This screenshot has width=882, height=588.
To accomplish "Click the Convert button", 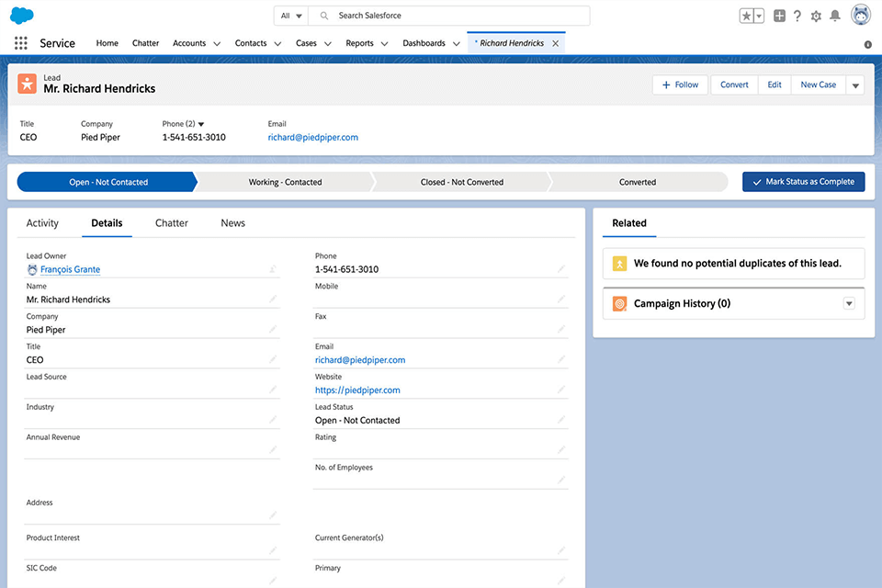I will point(734,85).
